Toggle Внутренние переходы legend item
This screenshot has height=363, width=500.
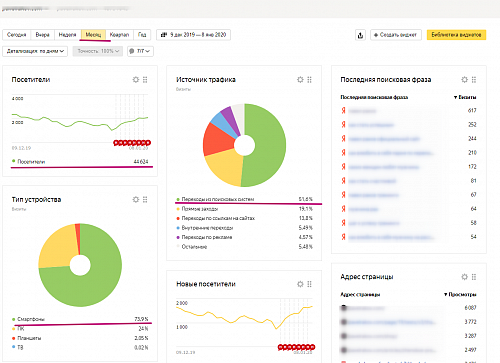[x=205, y=228]
